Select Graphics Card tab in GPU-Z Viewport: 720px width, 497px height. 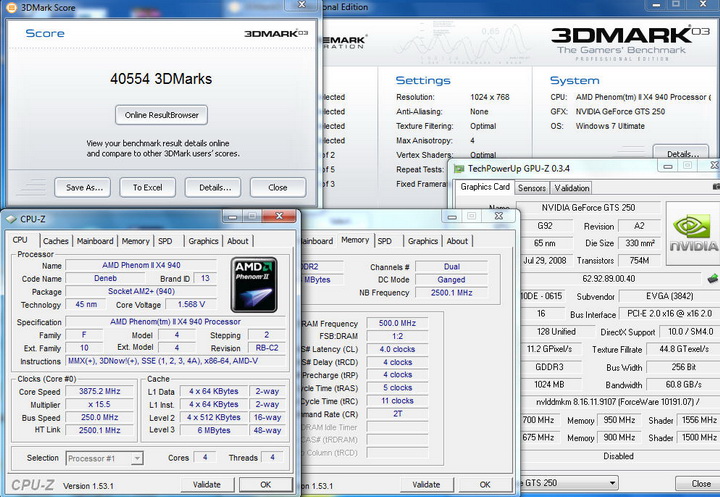click(485, 187)
